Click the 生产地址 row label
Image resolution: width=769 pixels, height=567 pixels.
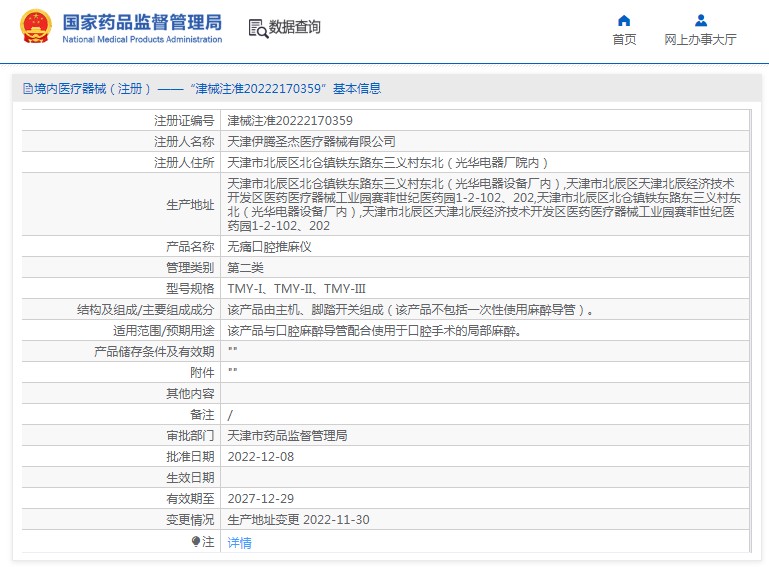pyautogui.click(x=190, y=205)
